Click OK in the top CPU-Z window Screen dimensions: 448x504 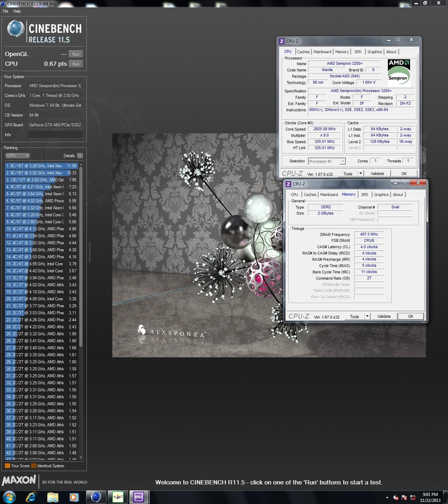click(x=404, y=174)
